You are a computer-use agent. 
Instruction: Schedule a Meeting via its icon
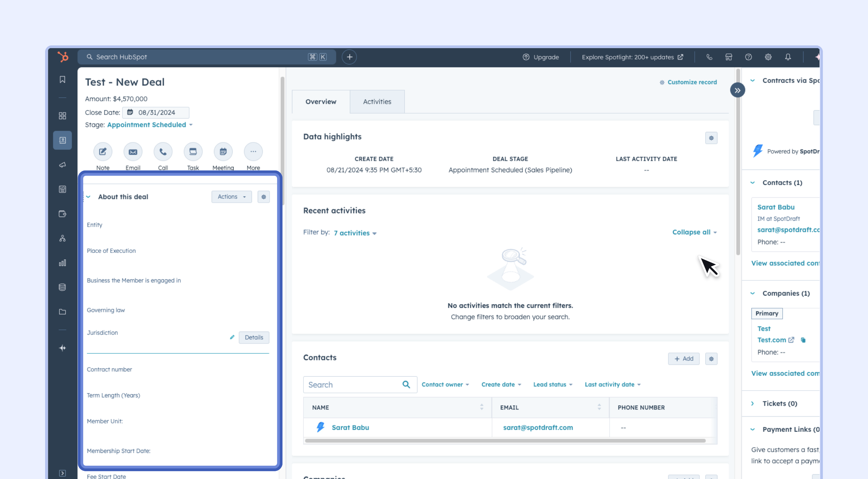[223, 152]
